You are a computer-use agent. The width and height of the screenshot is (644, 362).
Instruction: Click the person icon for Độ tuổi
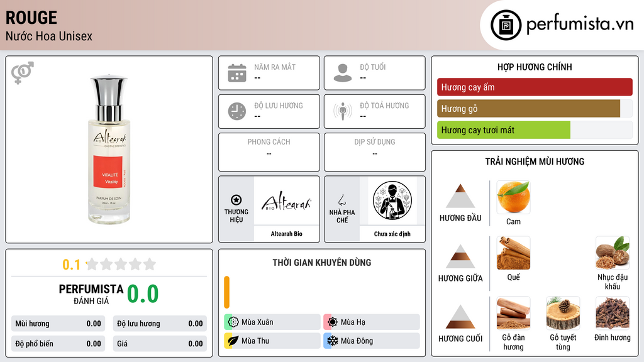[x=343, y=73]
